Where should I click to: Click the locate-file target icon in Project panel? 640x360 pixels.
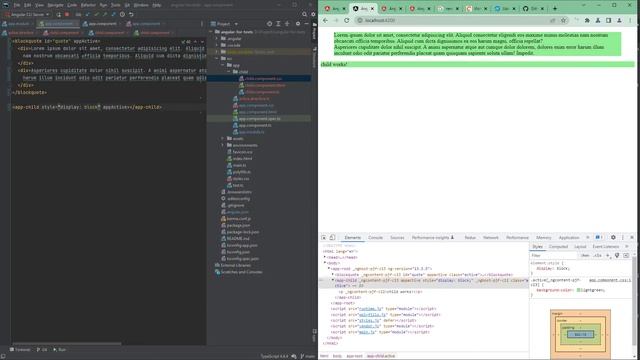269,24
